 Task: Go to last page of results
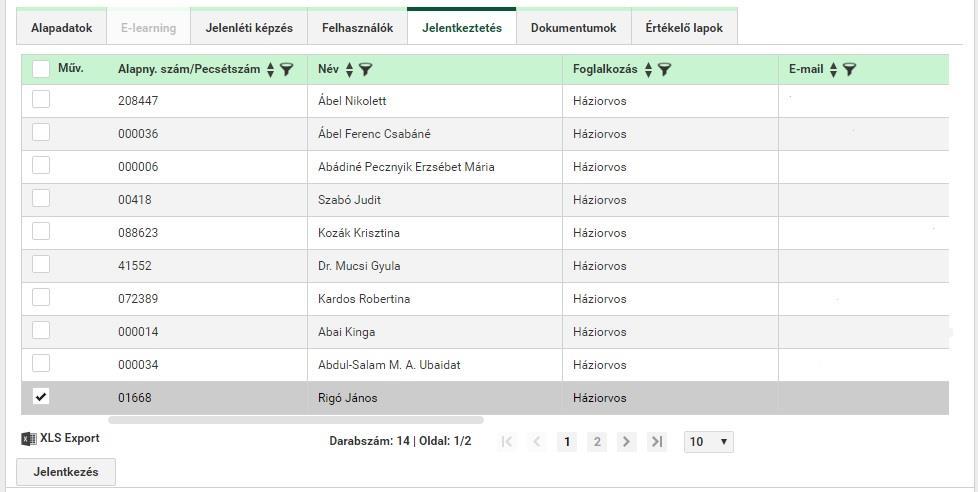click(x=657, y=441)
